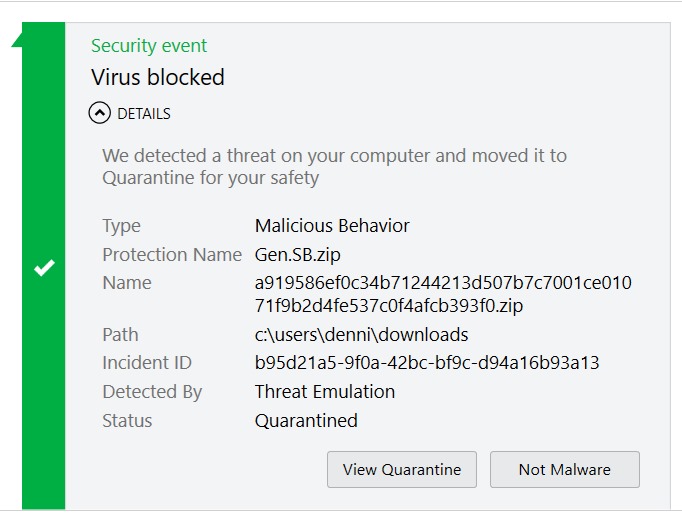Image resolution: width=682 pixels, height=521 pixels.
Task: Click the Detected By field label
Action: [152, 391]
